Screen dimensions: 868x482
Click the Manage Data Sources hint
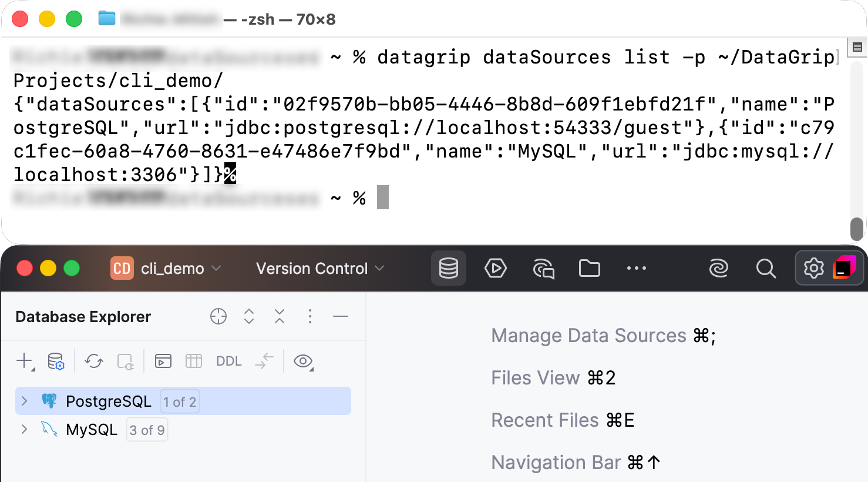click(x=604, y=336)
